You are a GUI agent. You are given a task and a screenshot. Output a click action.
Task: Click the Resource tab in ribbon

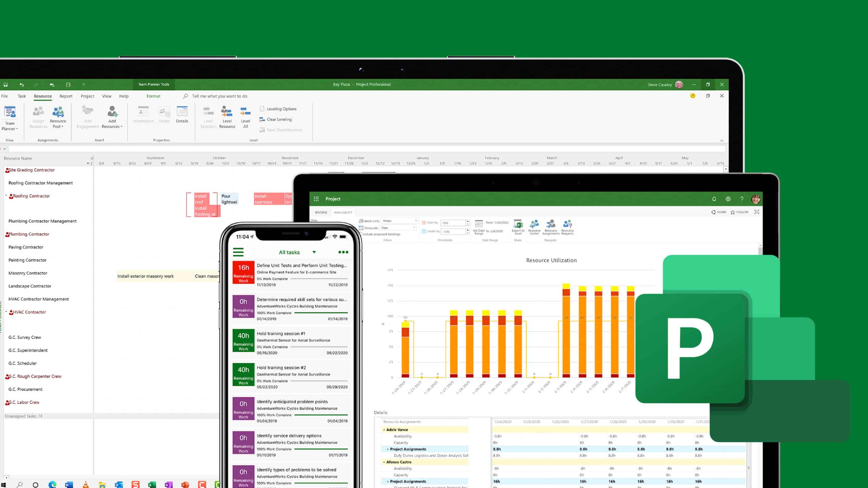[x=42, y=96]
